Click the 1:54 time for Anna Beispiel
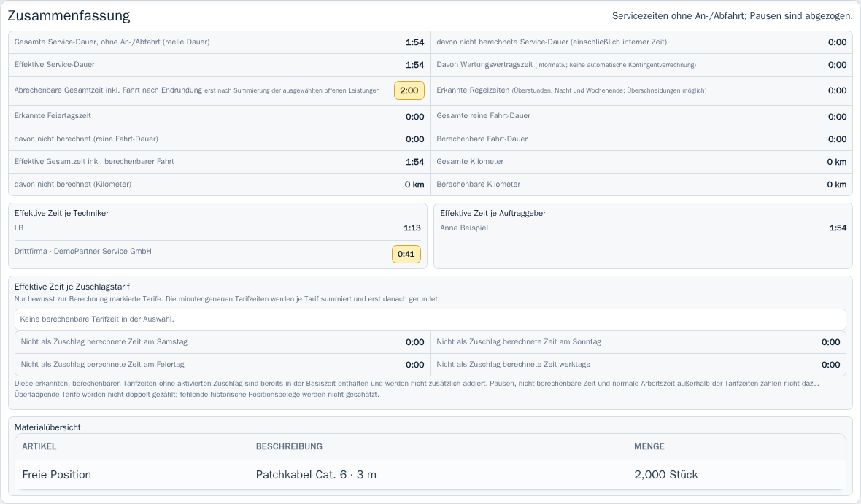This screenshot has width=861, height=504. point(838,228)
